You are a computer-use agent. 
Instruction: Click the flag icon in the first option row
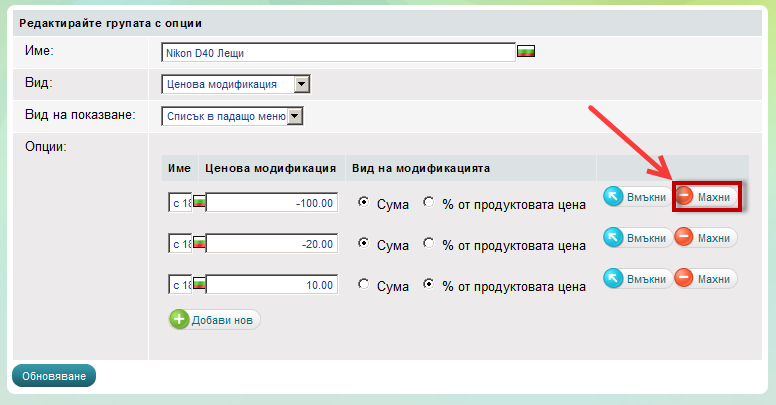198,203
